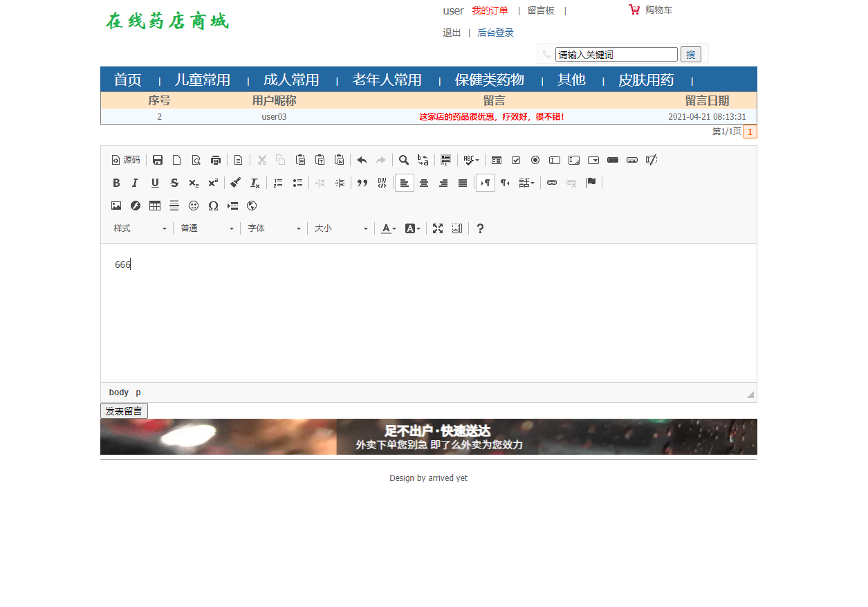
Task: Select the Bold formatting icon
Action: (116, 183)
